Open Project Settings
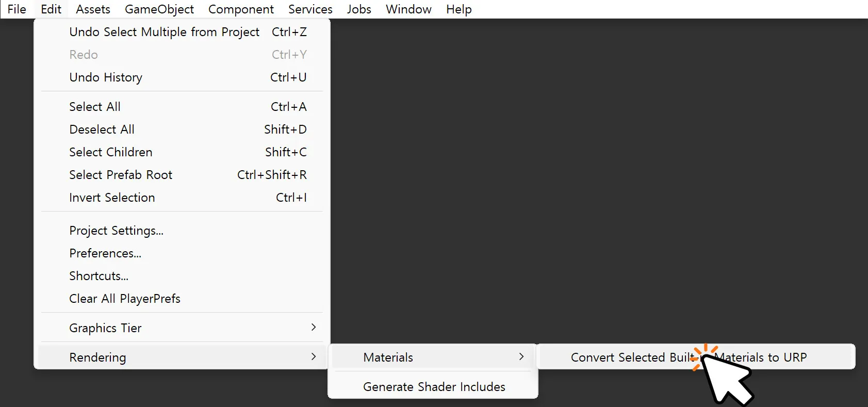 coord(116,230)
